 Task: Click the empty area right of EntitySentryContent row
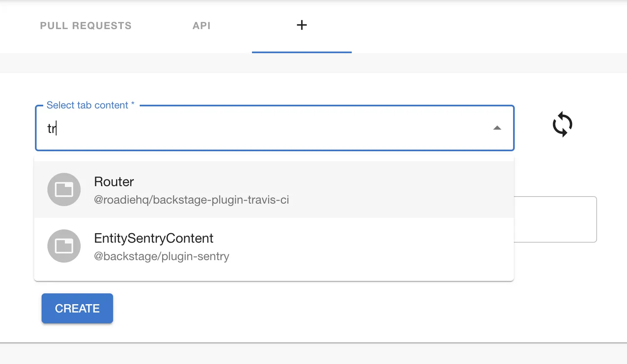click(374, 246)
